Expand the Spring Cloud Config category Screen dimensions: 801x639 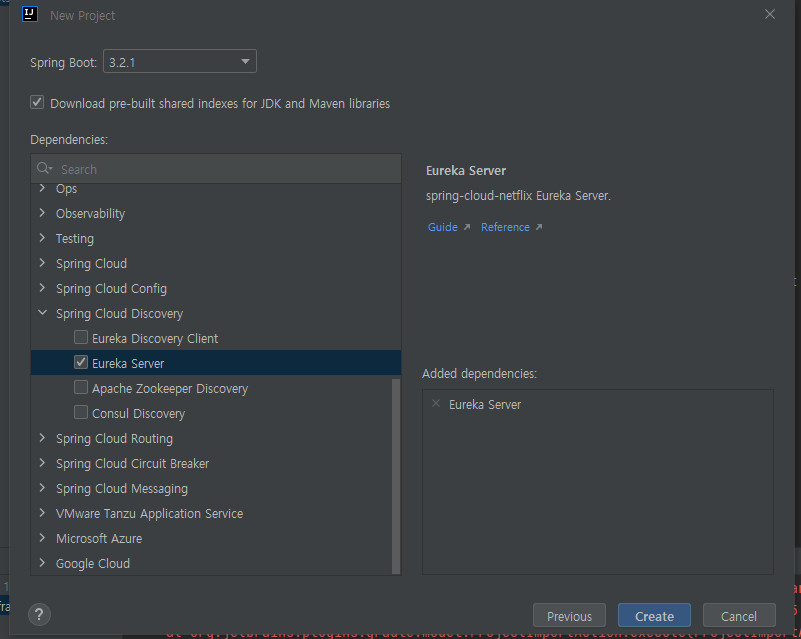point(42,288)
